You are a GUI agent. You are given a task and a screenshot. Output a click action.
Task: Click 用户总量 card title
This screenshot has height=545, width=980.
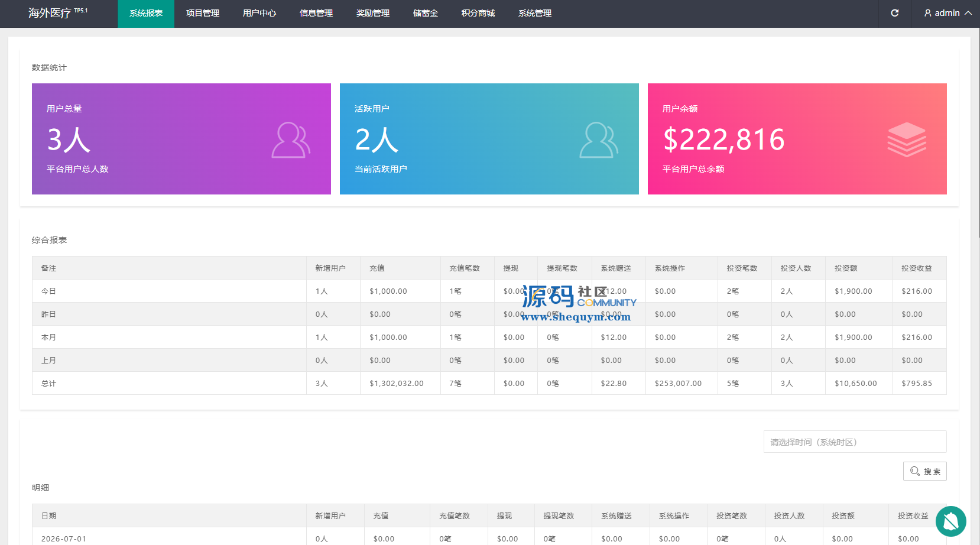[64, 109]
